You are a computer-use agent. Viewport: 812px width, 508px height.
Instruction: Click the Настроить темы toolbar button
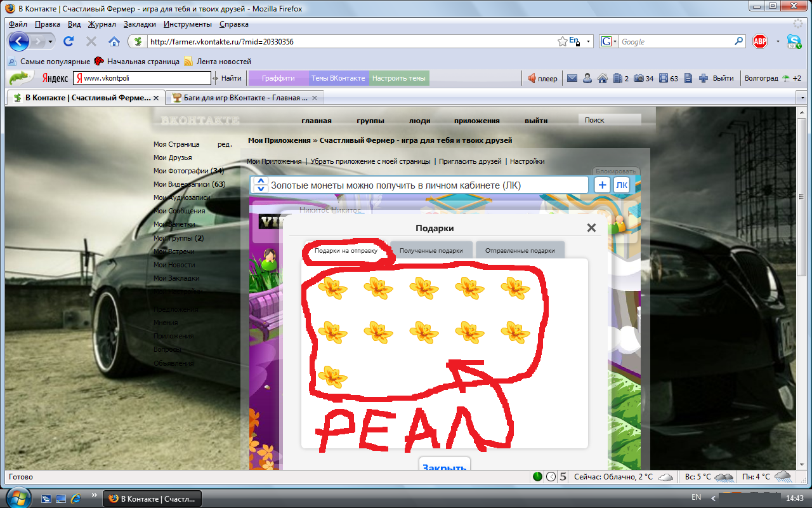(x=398, y=78)
